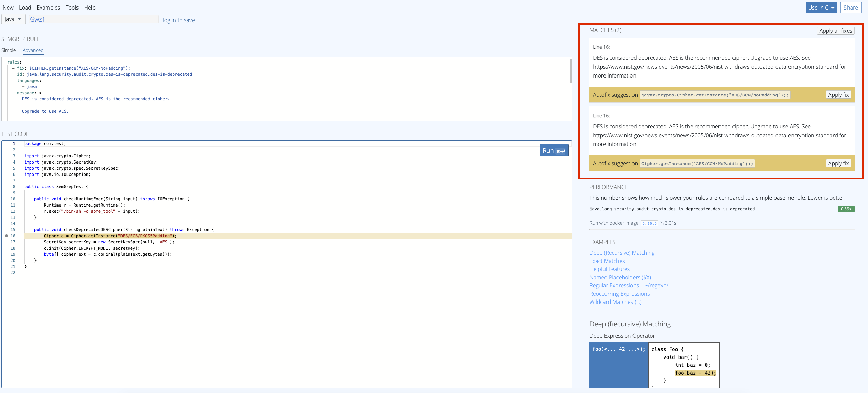Click Apply all fixes button
This screenshot has width=868, height=393.
pos(836,31)
